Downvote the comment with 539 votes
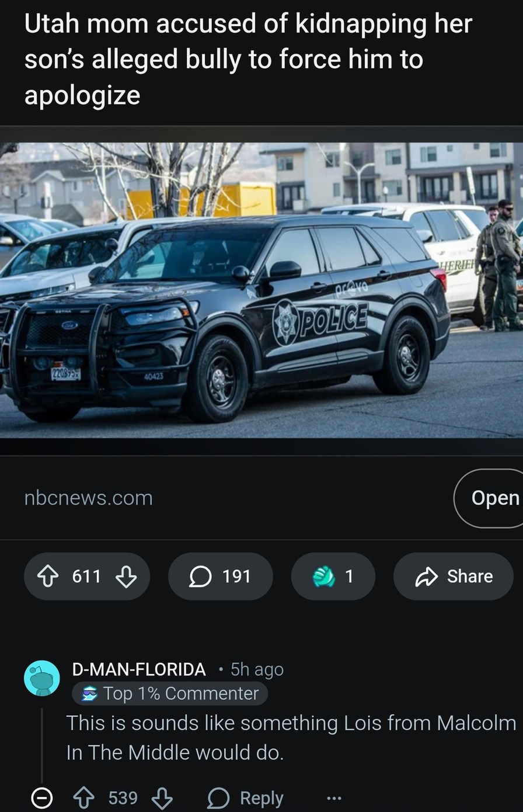 (x=162, y=798)
